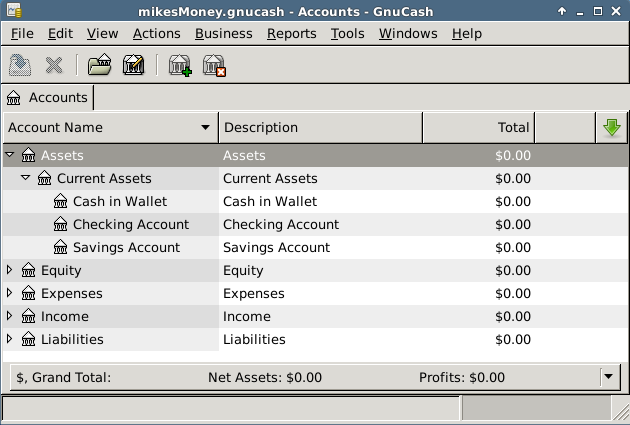630x425 pixels.
Task: Click the bank icon beside Cash in Wallet
Action: click(60, 201)
